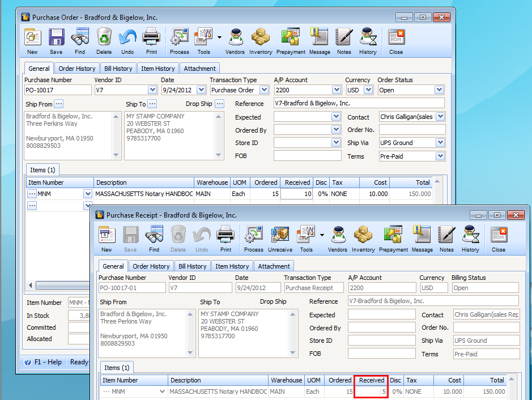Click left arrow of Purchase Order horizontal scrollbar
The image size is (532, 400).
tap(31, 285)
